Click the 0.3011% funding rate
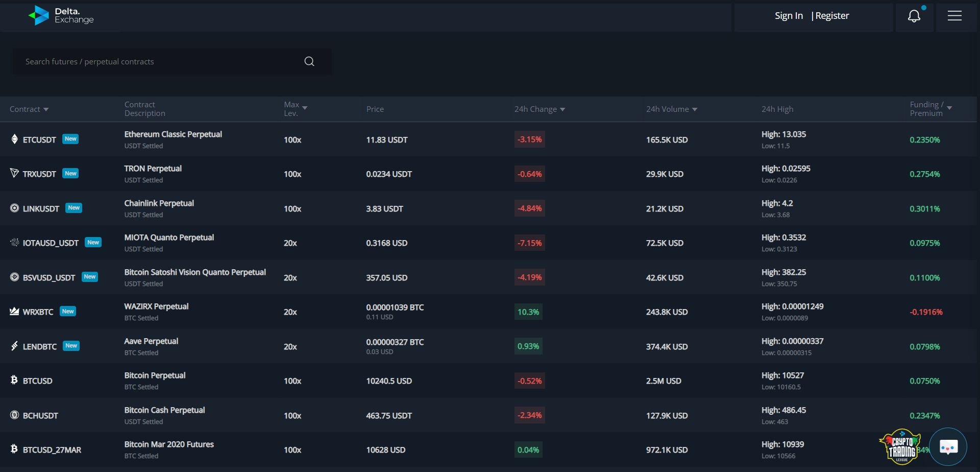Screen dimensions: 980x472 pyautogui.click(x=925, y=208)
